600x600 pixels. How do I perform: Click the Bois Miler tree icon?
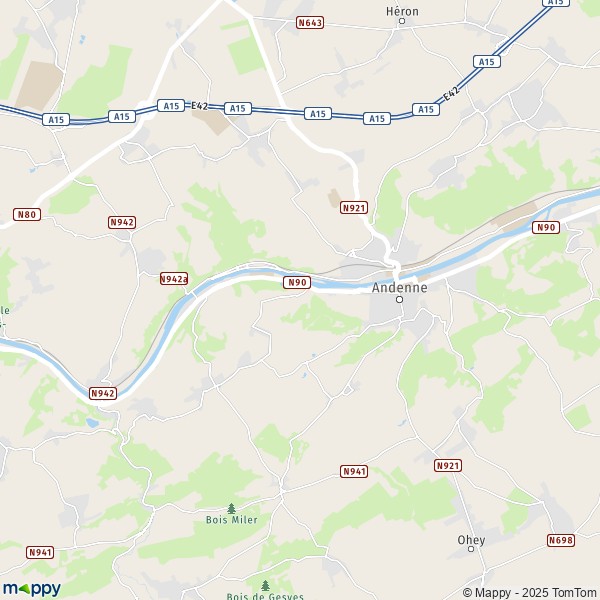(x=231, y=509)
